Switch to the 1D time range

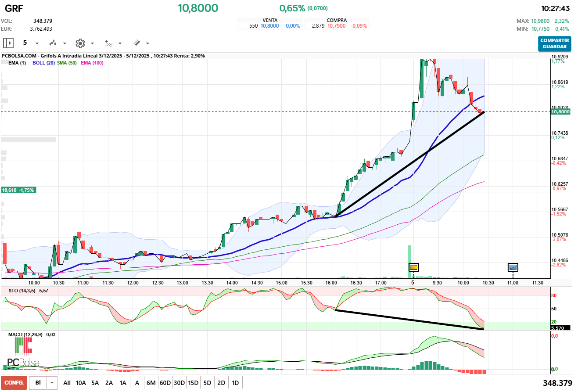coord(235,383)
